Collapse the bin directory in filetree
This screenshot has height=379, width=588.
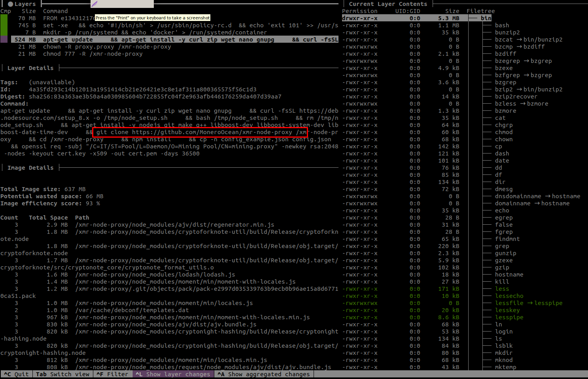pos(486,18)
